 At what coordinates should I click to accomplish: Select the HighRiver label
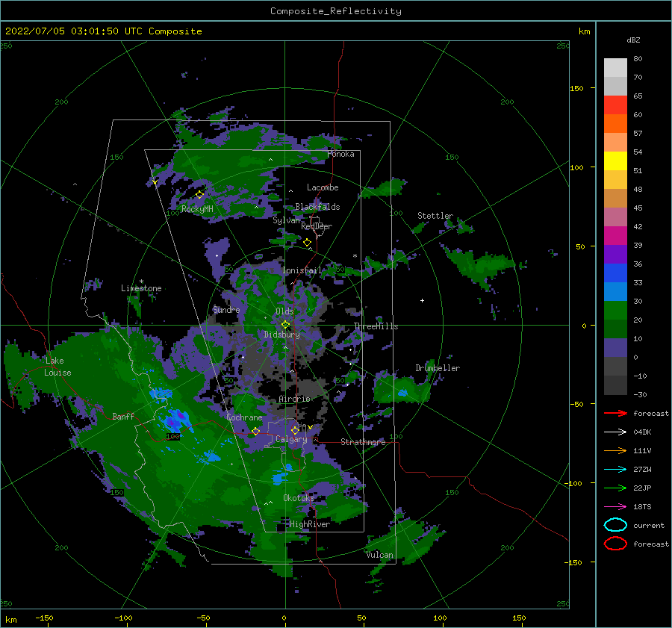pyautogui.click(x=310, y=524)
